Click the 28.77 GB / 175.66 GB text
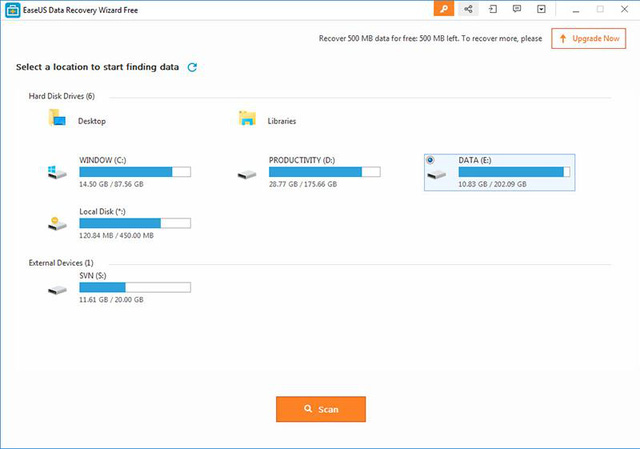The height and width of the screenshot is (449, 640). click(x=303, y=184)
